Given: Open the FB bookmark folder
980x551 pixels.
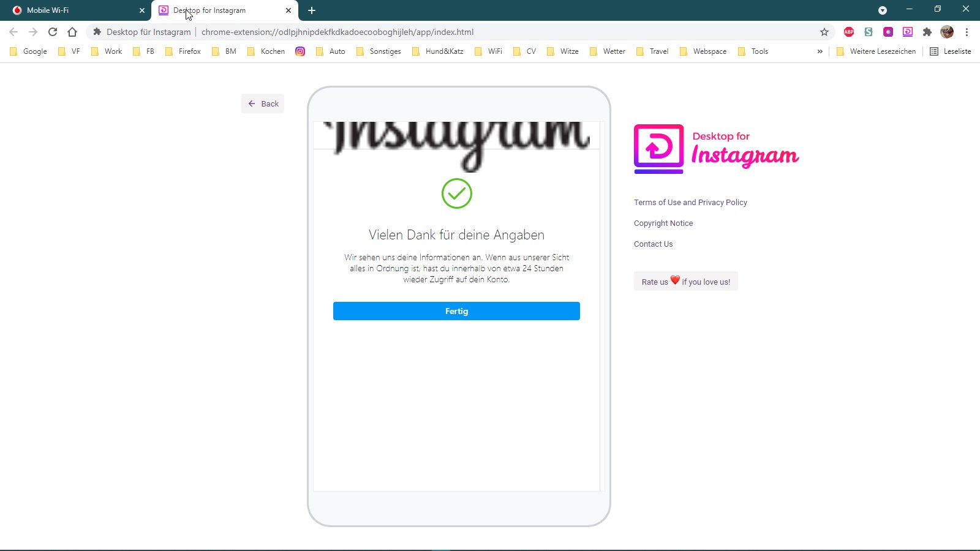Looking at the screenshot, I should (x=144, y=51).
